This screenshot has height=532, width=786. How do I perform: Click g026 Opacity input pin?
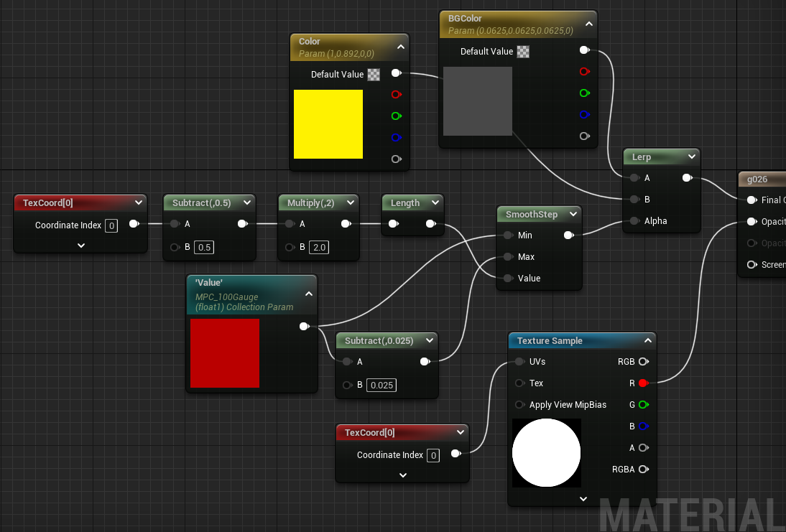point(752,221)
